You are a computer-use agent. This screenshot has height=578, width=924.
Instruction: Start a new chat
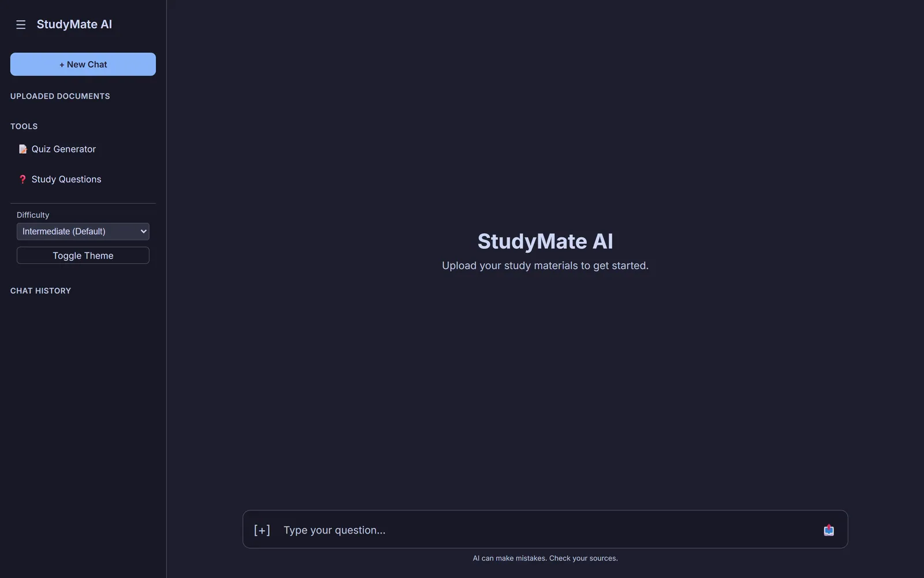(x=83, y=64)
